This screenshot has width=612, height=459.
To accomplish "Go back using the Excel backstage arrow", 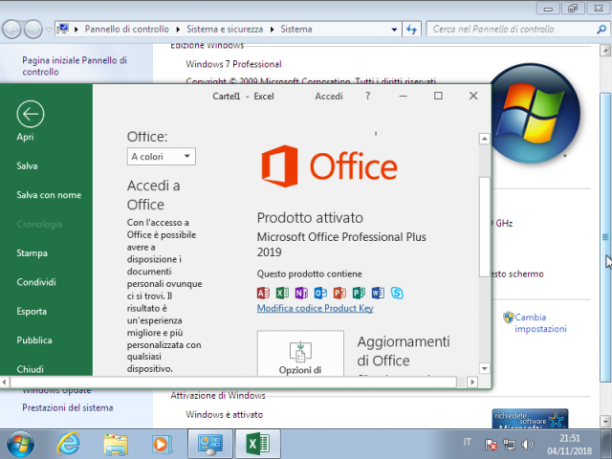I will tap(30, 114).
